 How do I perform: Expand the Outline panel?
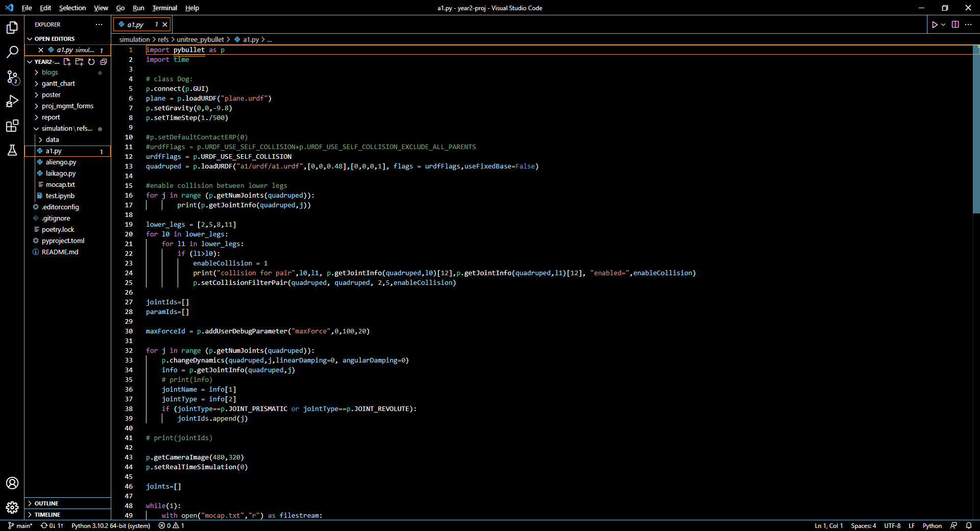[x=67, y=503]
